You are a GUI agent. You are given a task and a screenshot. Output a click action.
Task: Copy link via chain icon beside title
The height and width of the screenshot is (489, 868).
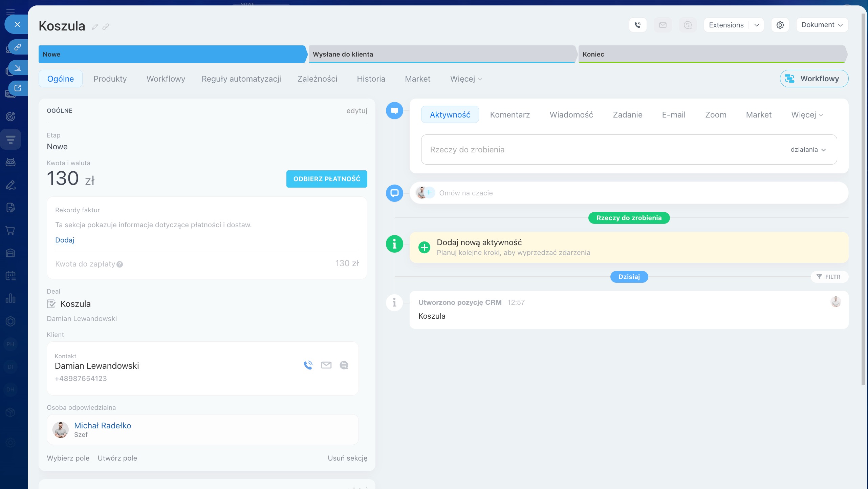[106, 27]
